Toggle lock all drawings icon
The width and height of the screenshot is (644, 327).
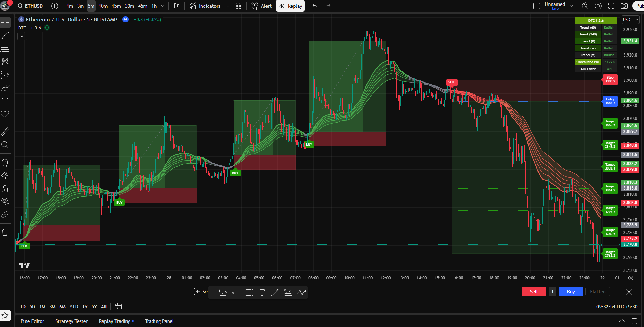(5, 188)
